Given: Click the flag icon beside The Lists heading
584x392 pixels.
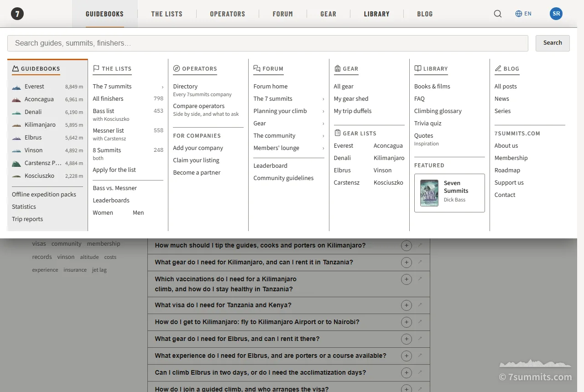Looking at the screenshot, I should [96, 69].
